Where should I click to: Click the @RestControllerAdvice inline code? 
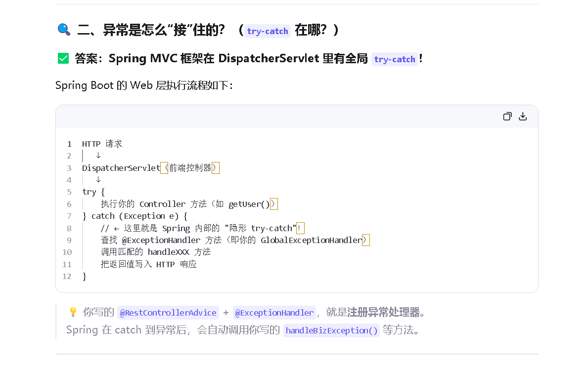(168, 313)
